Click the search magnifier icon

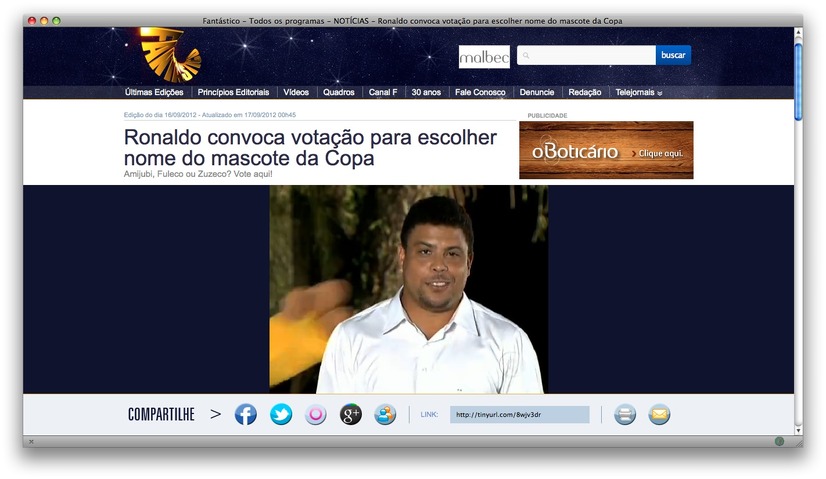point(526,55)
